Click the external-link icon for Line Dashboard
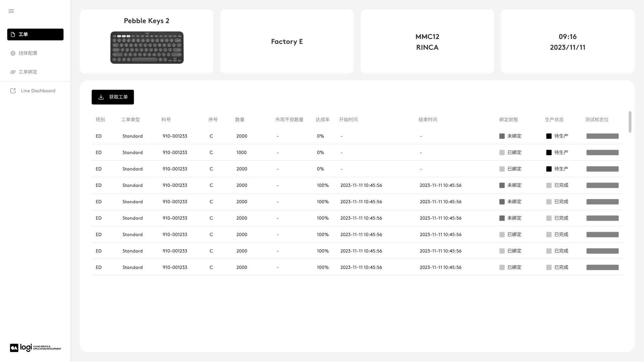This screenshot has width=644, height=362. tap(13, 91)
